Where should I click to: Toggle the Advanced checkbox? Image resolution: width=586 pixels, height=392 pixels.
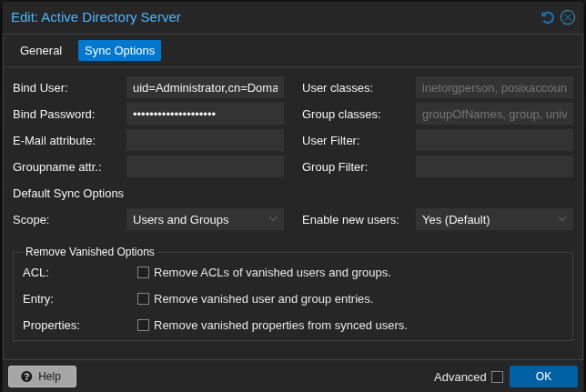click(497, 377)
